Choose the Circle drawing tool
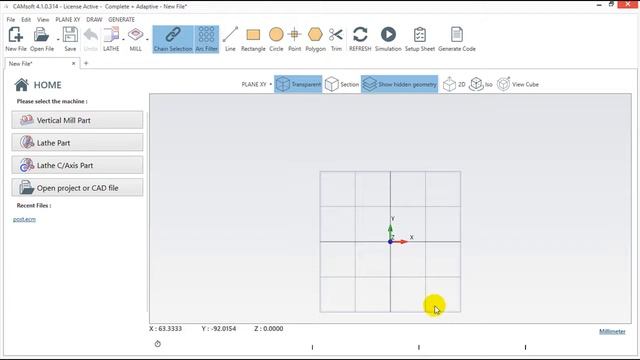 pyautogui.click(x=276, y=39)
